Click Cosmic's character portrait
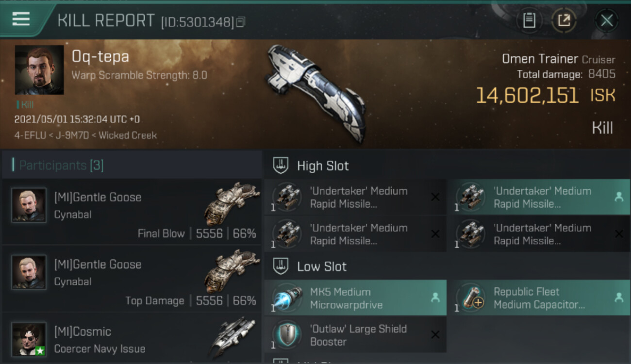 tap(29, 339)
